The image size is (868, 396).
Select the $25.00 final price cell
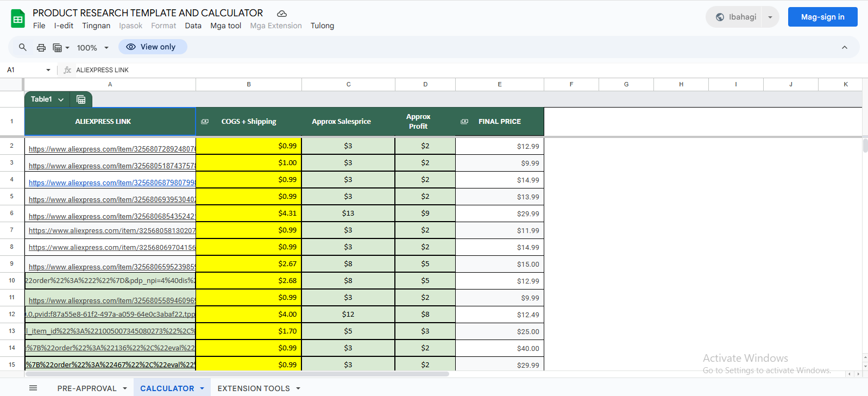coord(500,331)
